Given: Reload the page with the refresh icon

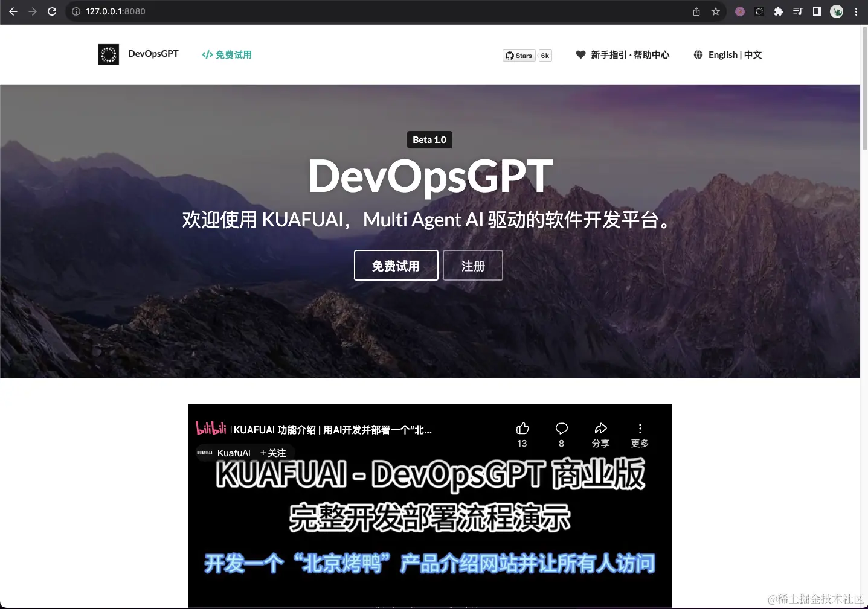Looking at the screenshot, I should coord(52,11).
